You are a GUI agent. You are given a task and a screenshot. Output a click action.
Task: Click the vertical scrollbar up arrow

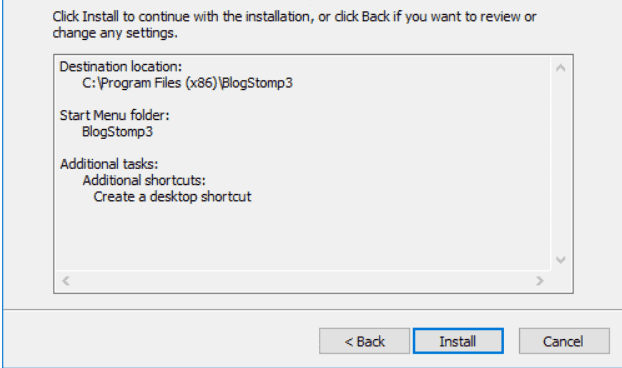561,68
